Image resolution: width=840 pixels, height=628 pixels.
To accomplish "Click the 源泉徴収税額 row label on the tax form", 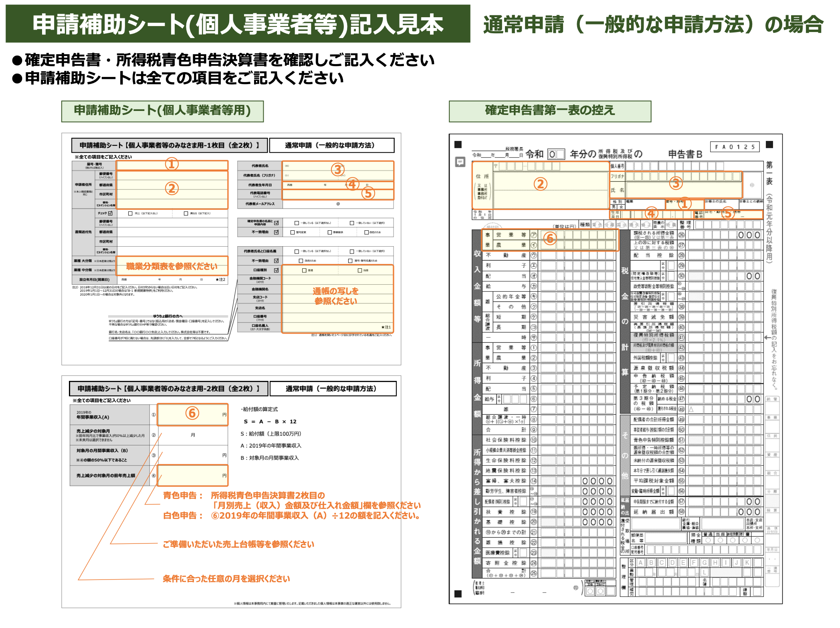I will point(654,368).
